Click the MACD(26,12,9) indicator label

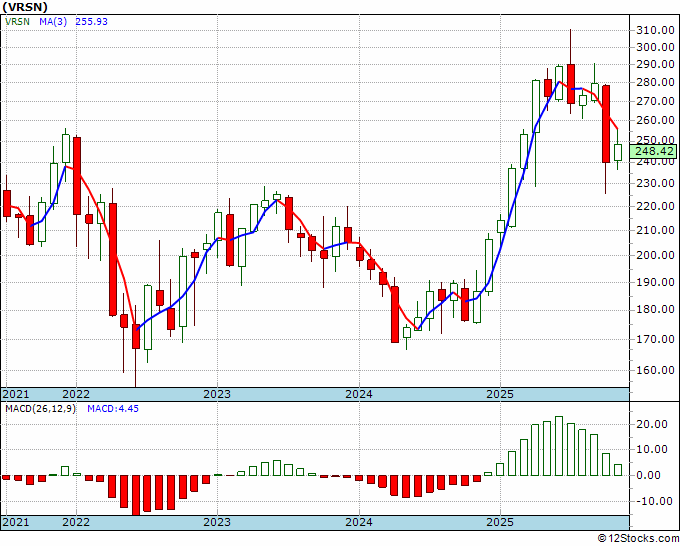40,409
